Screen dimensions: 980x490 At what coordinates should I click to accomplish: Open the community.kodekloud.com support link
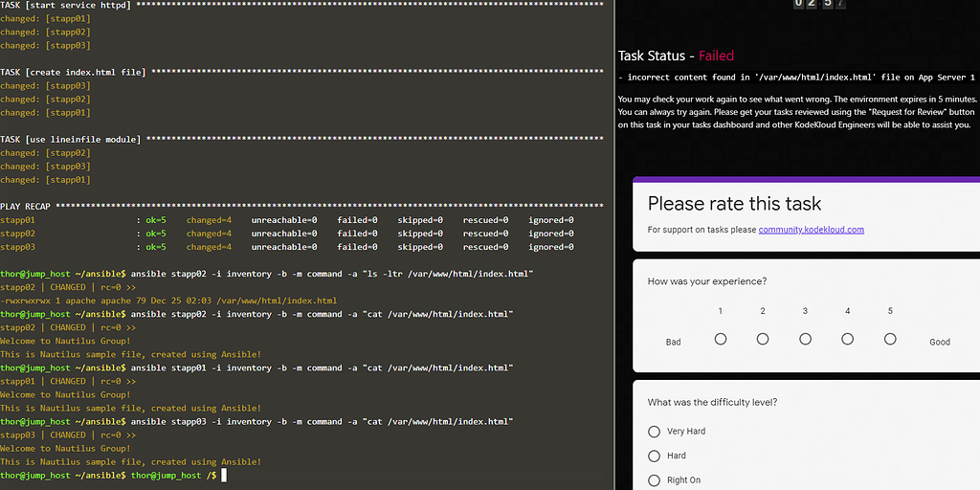(x=811, y=230)
